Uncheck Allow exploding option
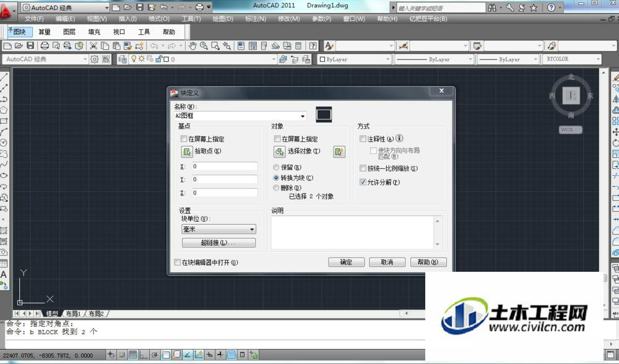The width and height of the screenshot is (619, 364). 363,182
